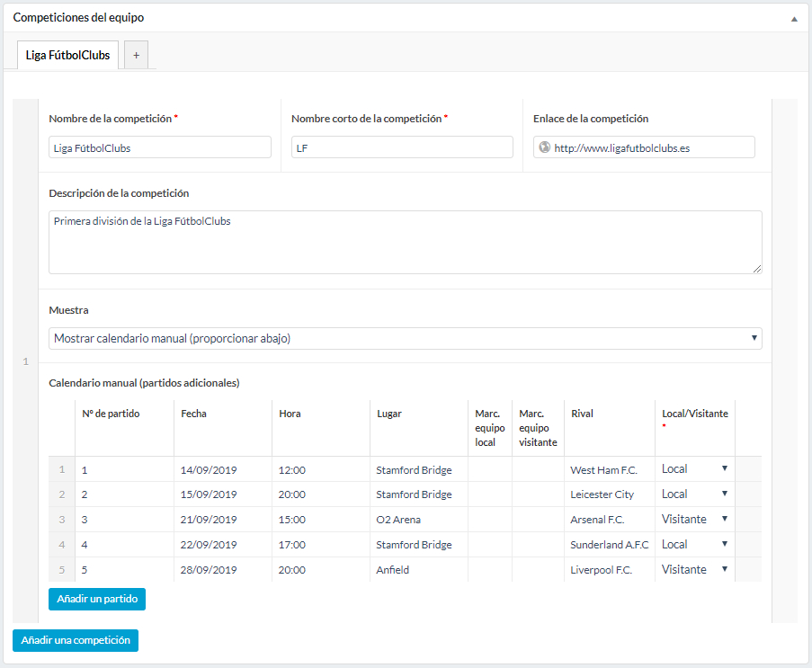The width and height of the screenshot is (812, 668).
Task: Click visitor score cell for Liverpool row
Action: pyautogui.click(x=538, y=570)
